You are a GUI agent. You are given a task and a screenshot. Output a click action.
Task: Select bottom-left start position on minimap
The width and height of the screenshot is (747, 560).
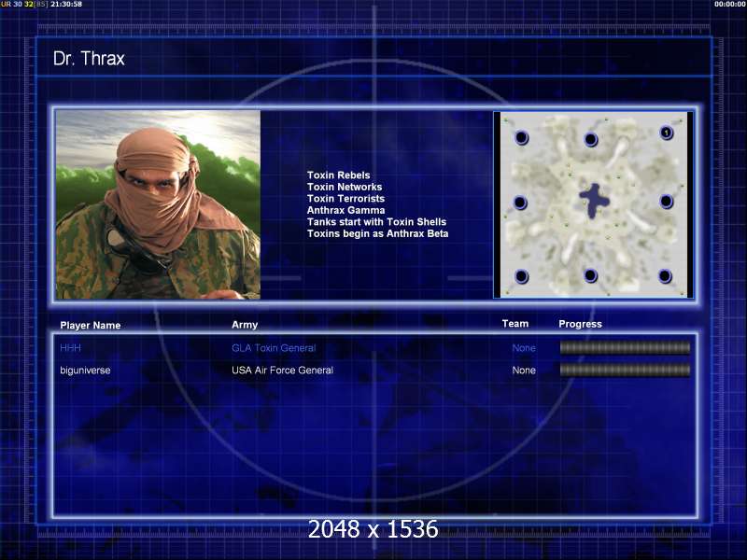click(x=522, y=276)
